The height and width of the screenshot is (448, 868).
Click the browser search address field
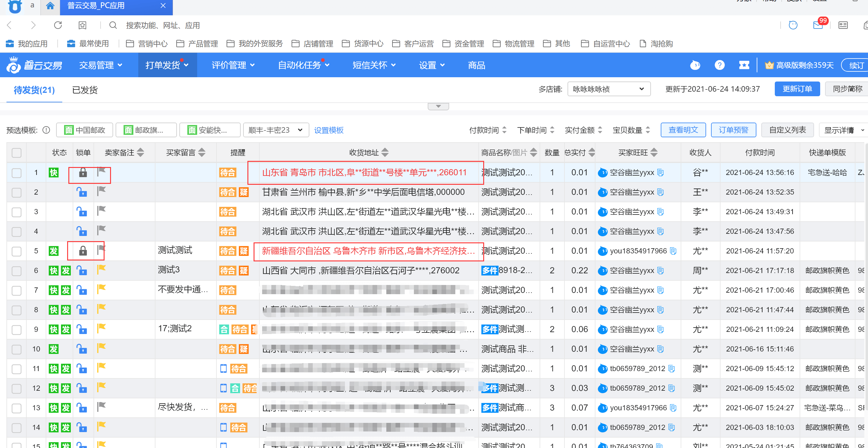163,26
